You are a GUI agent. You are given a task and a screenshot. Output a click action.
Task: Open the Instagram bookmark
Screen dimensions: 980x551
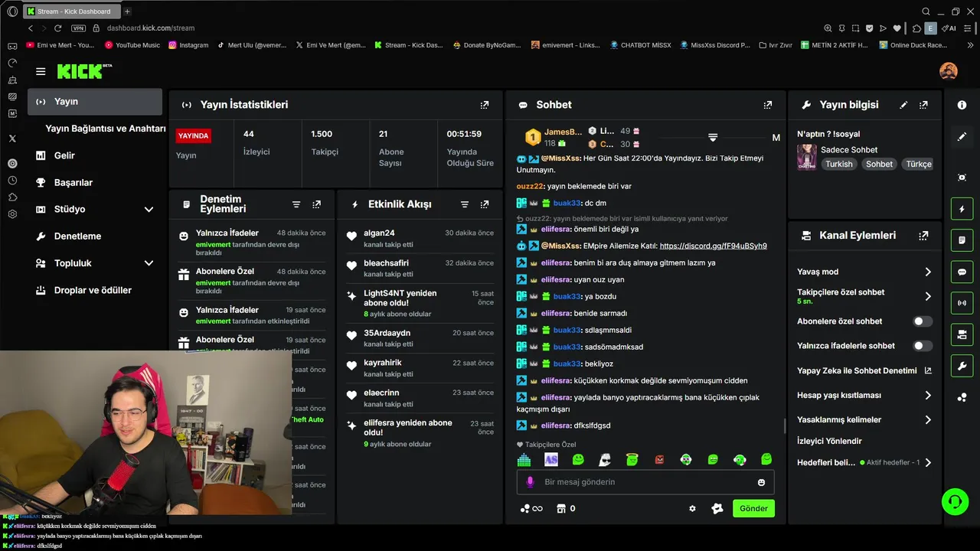pyautogui.click(x=188, y=45)
